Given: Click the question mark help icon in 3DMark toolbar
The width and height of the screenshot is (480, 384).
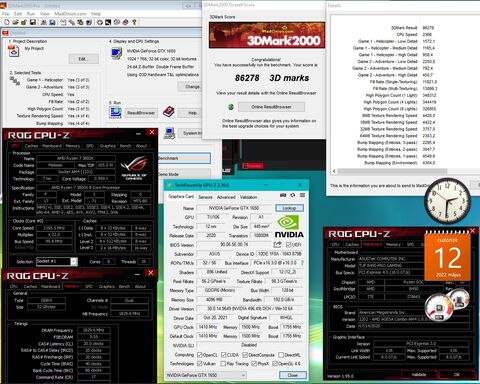Looking at the screenshot, I should [134, 22].
